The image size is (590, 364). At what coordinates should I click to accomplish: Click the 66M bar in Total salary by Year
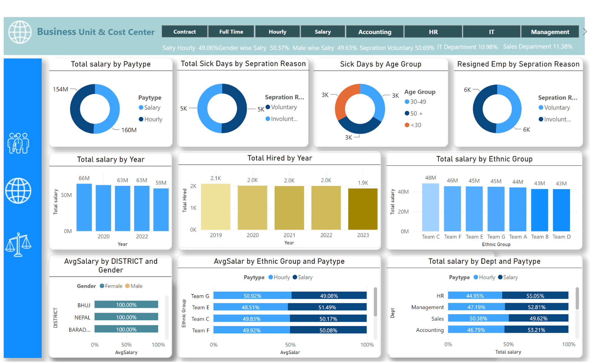pyautogui.click(x=84, y=207)
